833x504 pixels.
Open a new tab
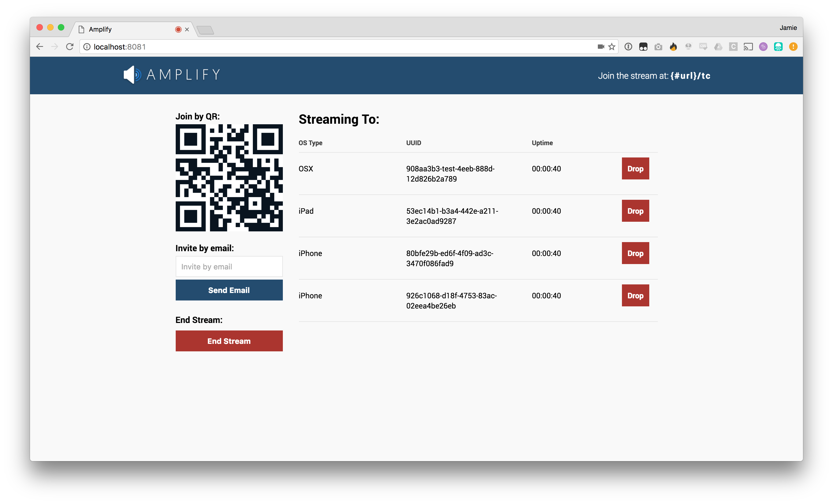[205, 30]
